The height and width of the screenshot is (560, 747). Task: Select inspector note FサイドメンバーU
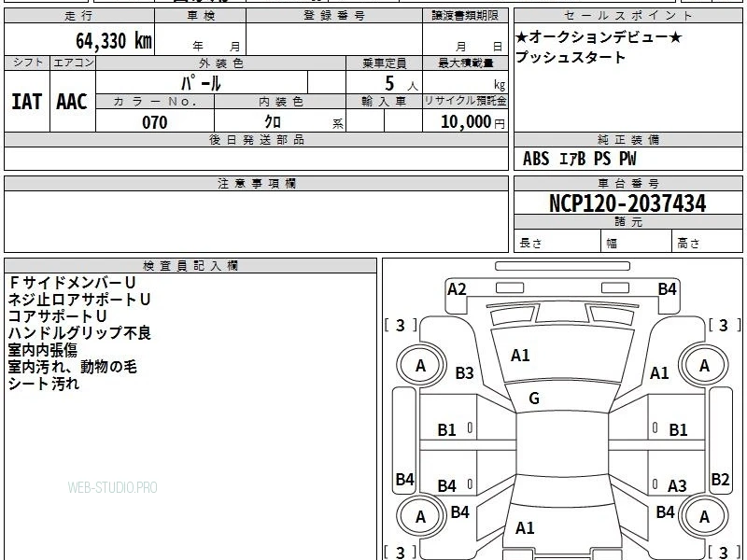tap(73, 283)
